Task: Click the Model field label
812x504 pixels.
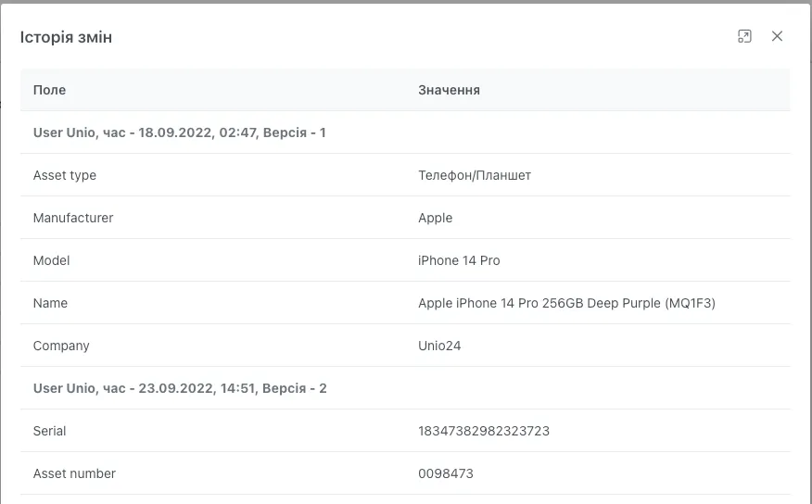Action: (x=52, y=260)
